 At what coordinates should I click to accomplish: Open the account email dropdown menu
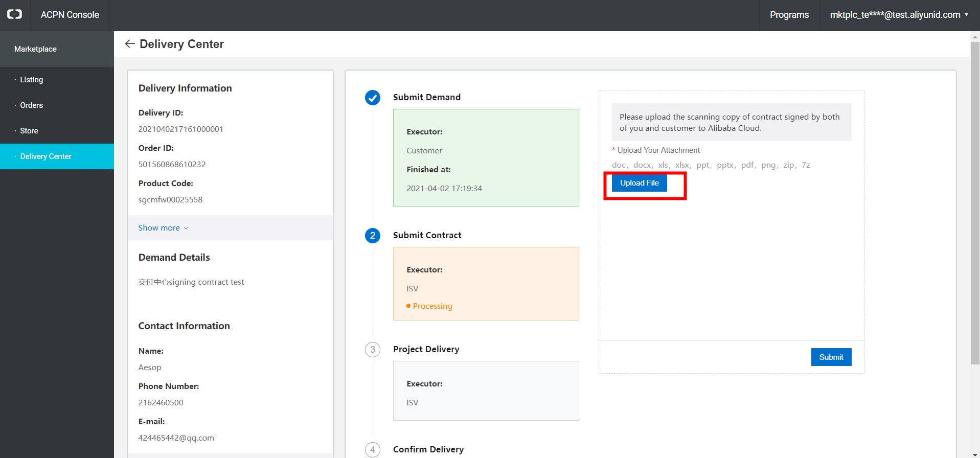[x=899, y=15]
